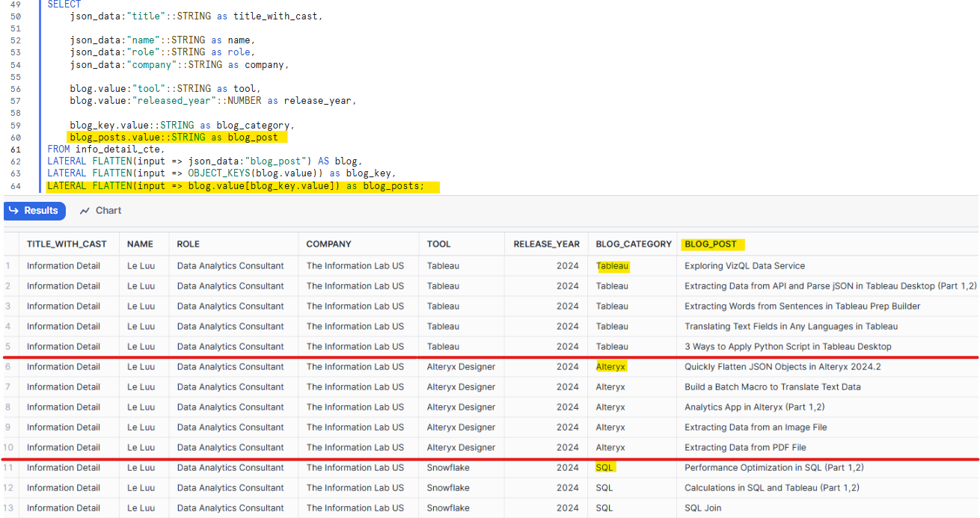Click editor line number 49 in gutter

coord(16,4)
